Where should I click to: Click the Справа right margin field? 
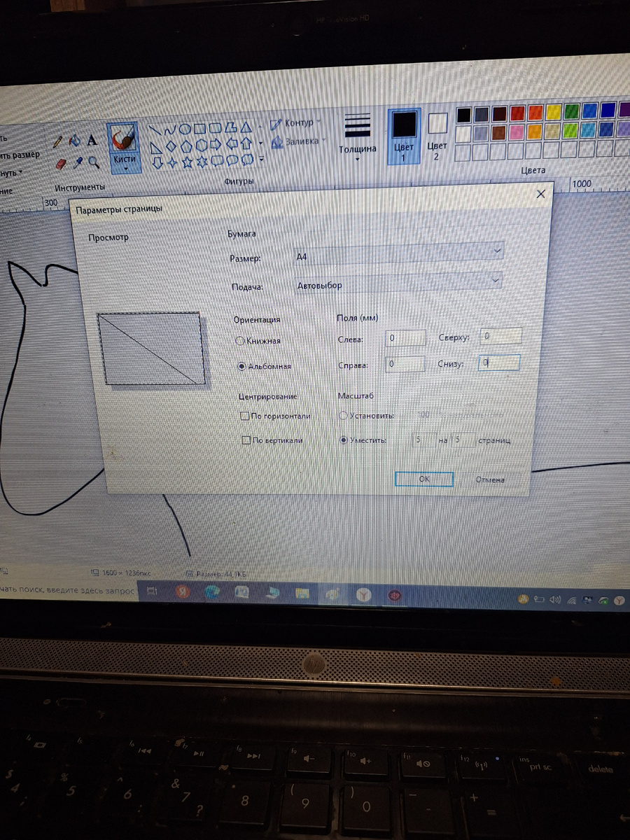pos(405,364)
